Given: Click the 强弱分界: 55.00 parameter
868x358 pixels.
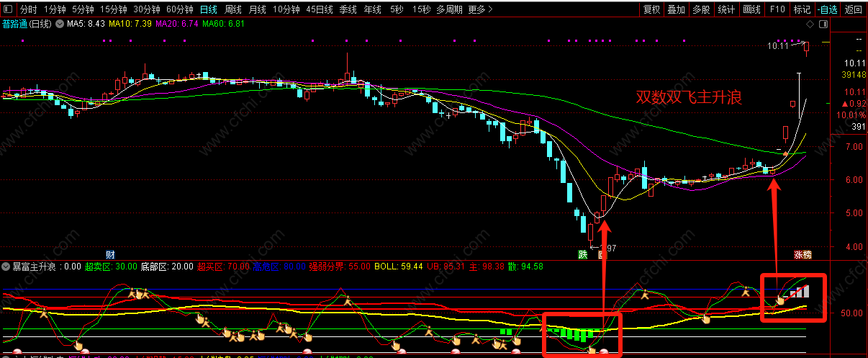Looking at the screenshot, I should click(340, 267).
